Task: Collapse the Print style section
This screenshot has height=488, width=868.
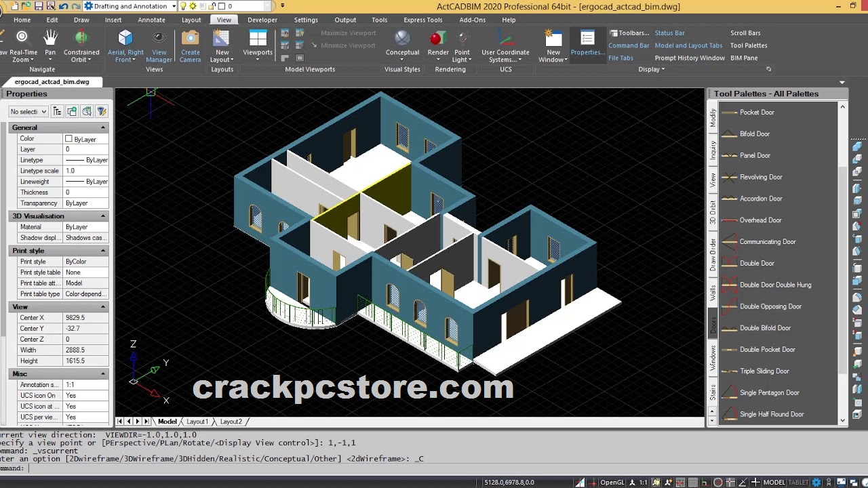Action: 103,251
